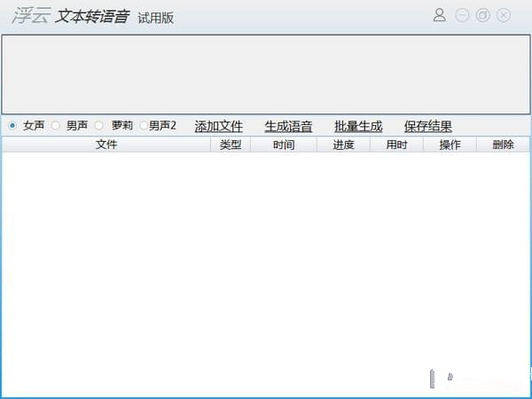Open the user account icon
The width and height of the screenshot is (532, 399).
point(440,15)
